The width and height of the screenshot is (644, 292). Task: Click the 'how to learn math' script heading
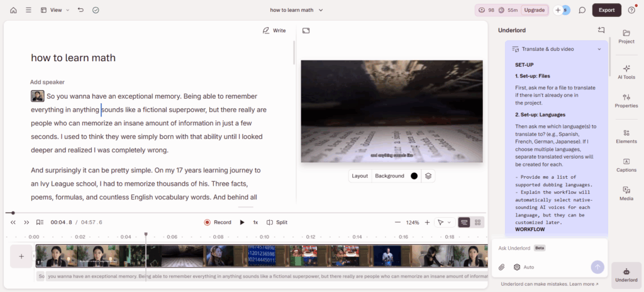pyautogui.click(x=73, y=58)
